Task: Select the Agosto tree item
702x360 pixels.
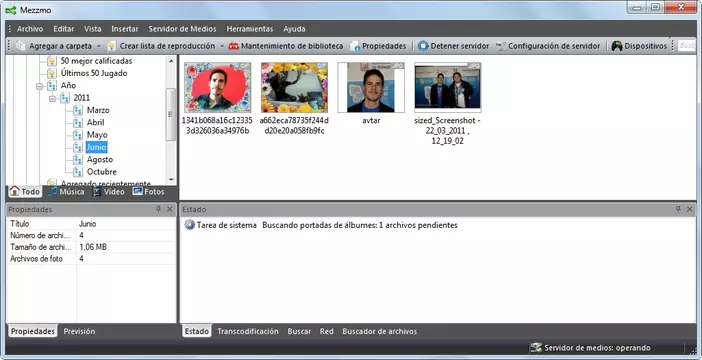Action: click(100, 159)
